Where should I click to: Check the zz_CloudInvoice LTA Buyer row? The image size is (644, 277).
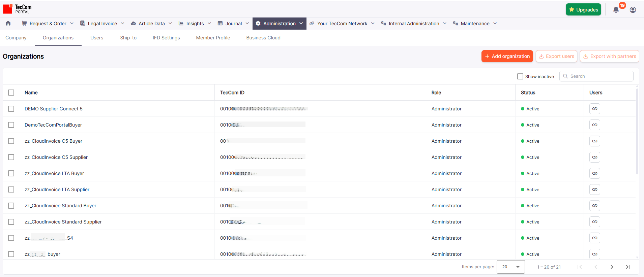(x=11, y=173)
